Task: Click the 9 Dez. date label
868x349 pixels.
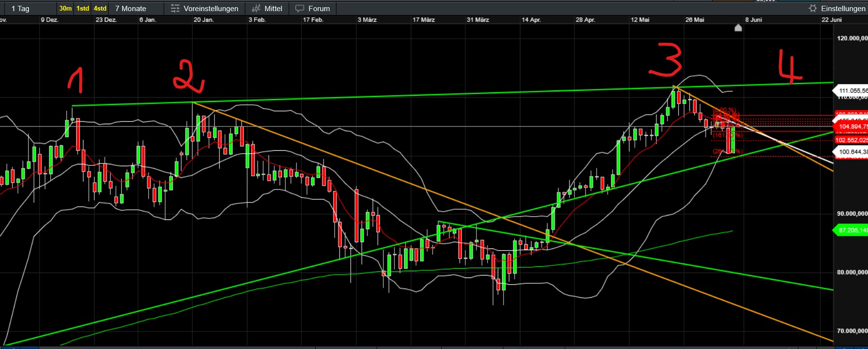Action: 49,20
